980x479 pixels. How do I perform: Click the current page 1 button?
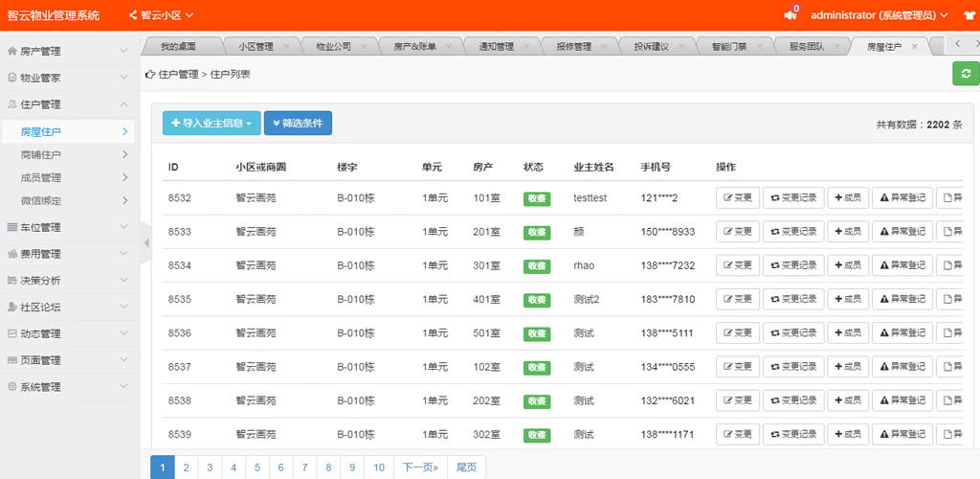point(163,468)
